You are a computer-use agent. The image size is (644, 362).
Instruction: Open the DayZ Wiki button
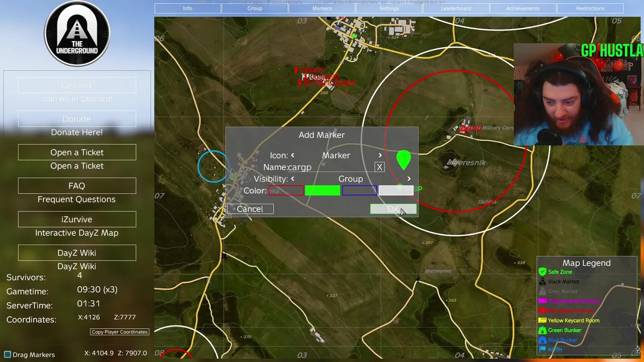pos(77,253)
